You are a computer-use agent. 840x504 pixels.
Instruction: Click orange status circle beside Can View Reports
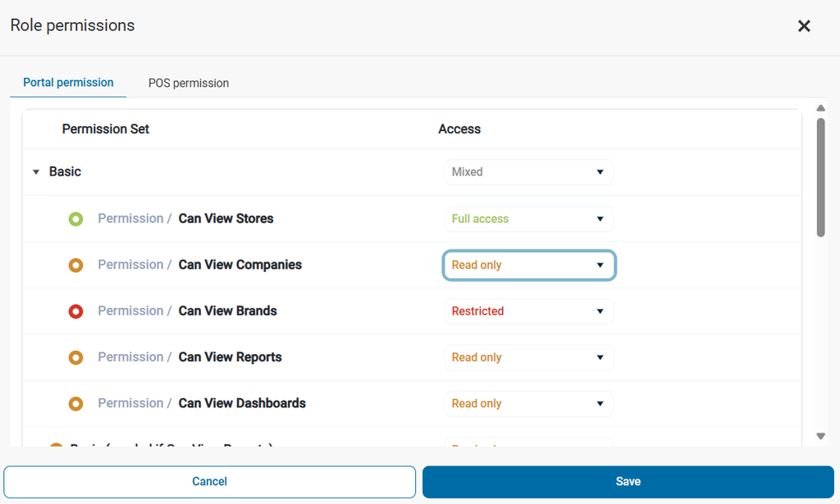click(x=75, y=357)
